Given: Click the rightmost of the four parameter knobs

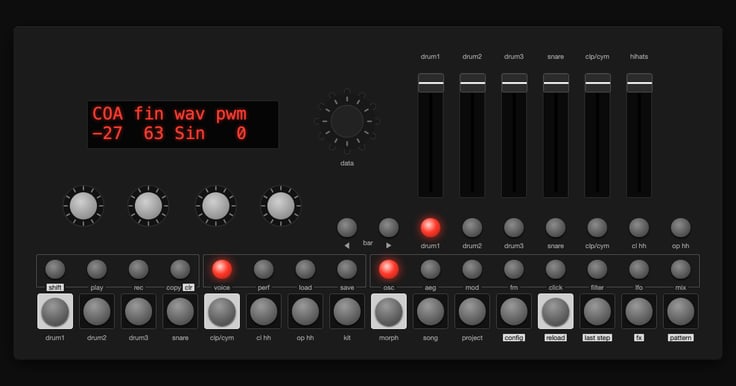Looking at the screenshot, I should pos(281,206).
